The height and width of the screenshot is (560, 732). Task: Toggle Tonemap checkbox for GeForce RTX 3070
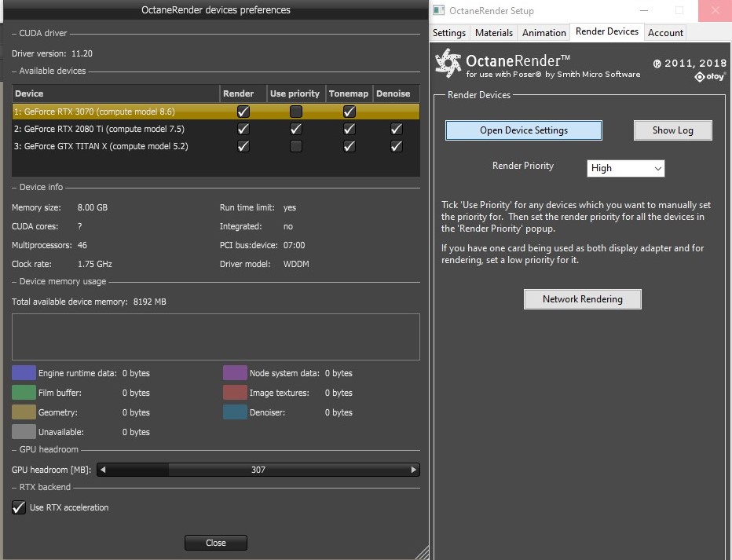pos(350,112)
